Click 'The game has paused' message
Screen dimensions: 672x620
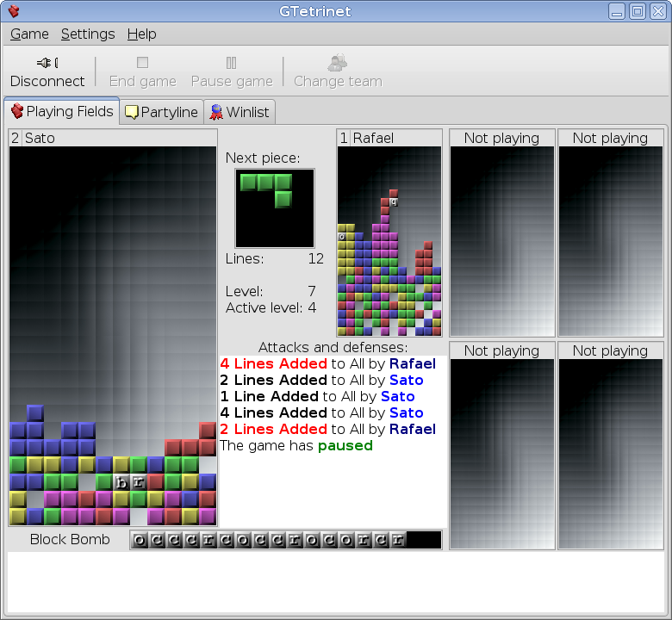click(x=296, y=445)
